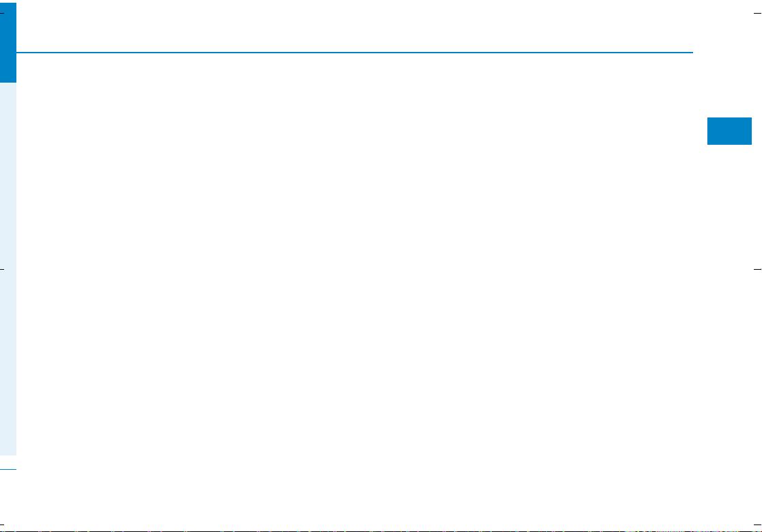Click the crop mark on the left edge midpoint
This screenshot has height=532, width=762.
click(3, 268)
